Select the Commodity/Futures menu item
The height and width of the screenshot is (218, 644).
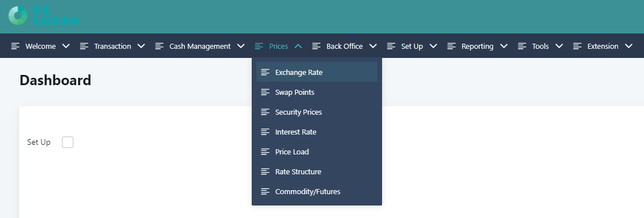[x=317, y=192]
